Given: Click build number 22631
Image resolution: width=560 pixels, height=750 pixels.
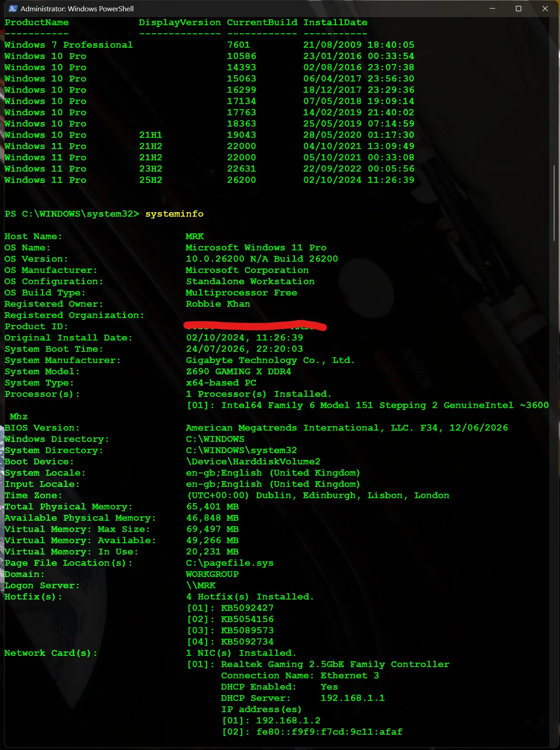Looking at the screenshot, I should coord(241,169).
